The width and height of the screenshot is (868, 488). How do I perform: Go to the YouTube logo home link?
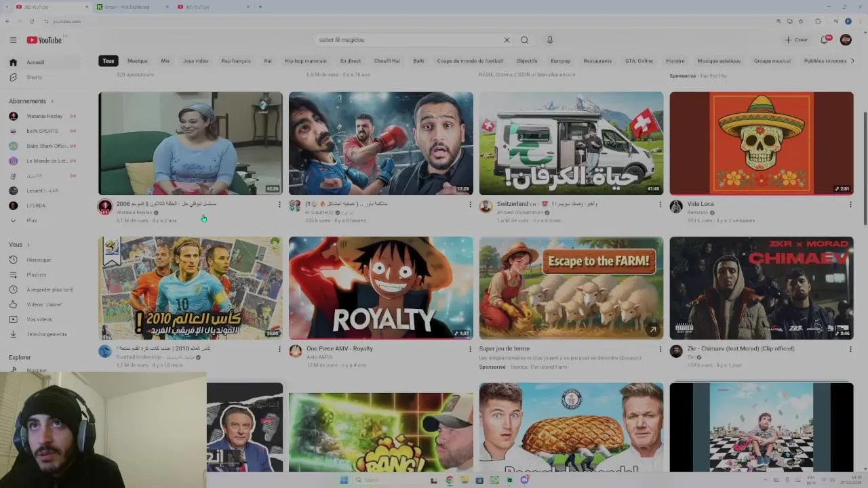(44, 40)
